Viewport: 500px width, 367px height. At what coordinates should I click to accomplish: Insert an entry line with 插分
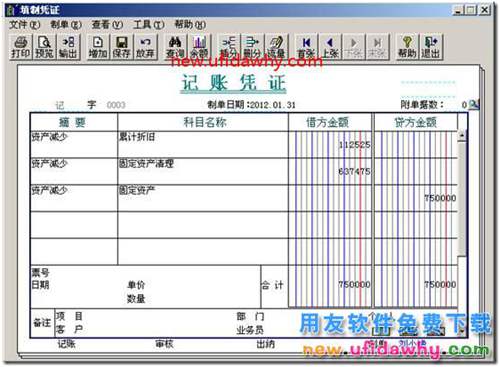click(x=229, y=47)
